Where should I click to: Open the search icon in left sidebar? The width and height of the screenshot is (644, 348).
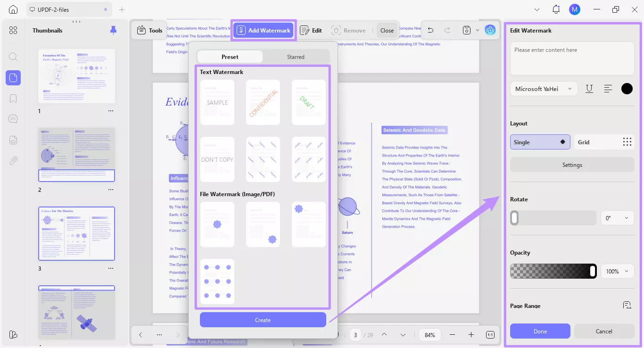click(13, 57)
